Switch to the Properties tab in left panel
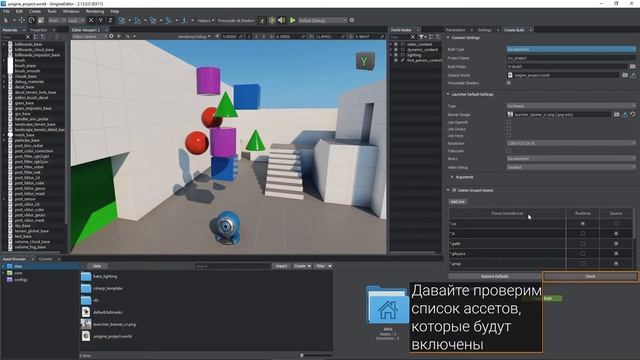Viewport: 640px width, 360px height. tap(38, 30)
